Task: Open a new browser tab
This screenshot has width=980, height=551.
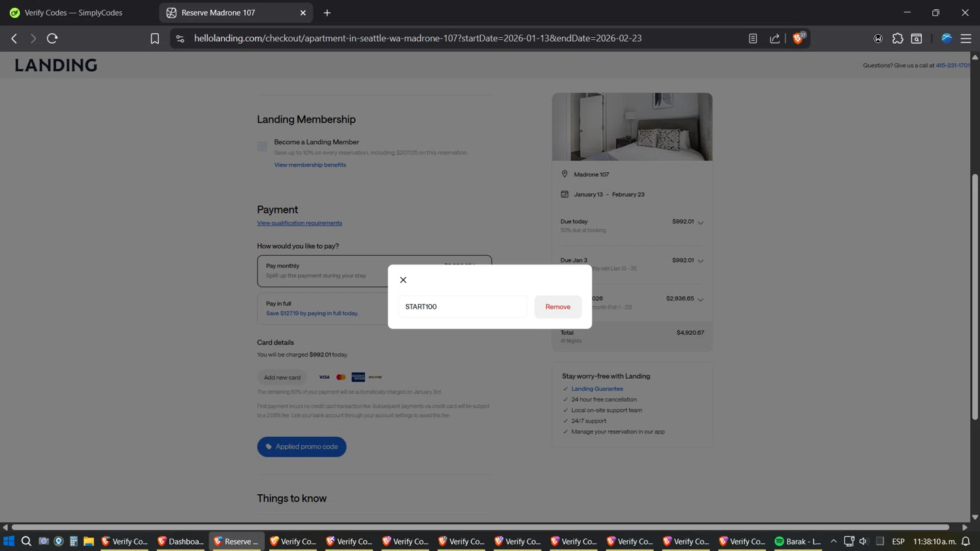Action: coord(327,12)
